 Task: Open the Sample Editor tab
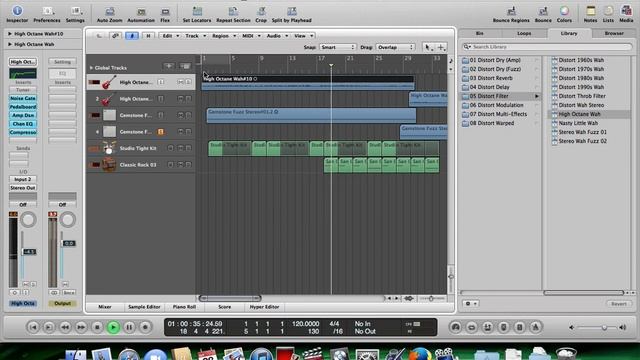144,307
